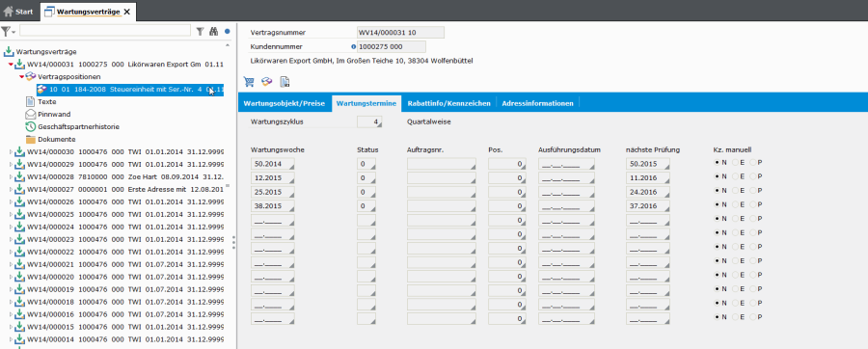Select radio N in the last Kz. manuell row
This screenshot has height=349, width=868.
pyautogui.click(x=718, y=317)
